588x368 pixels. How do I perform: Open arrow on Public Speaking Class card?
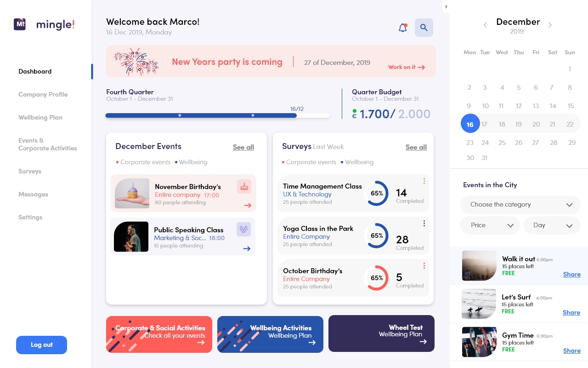[x=247, y=248]
